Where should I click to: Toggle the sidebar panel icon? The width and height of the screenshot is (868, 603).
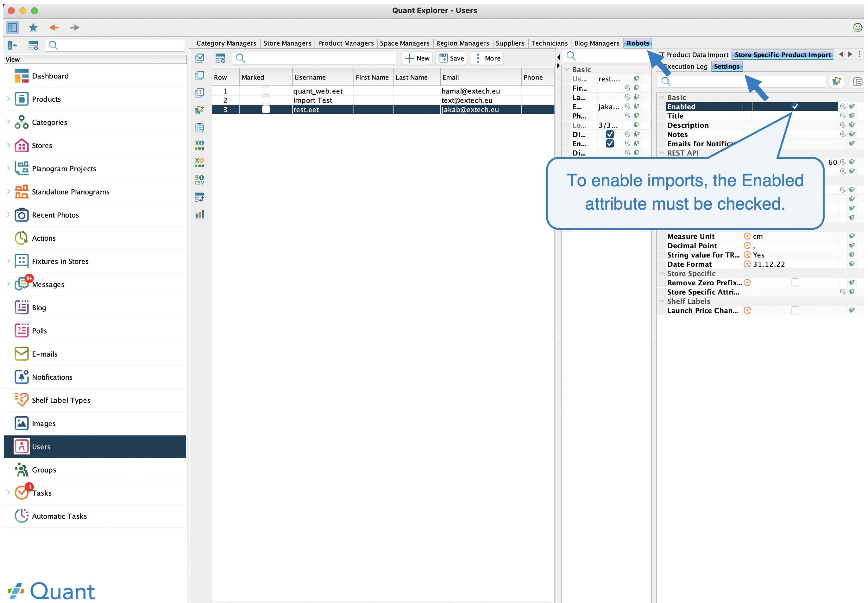pyautogui.click(x=12, y=28)
